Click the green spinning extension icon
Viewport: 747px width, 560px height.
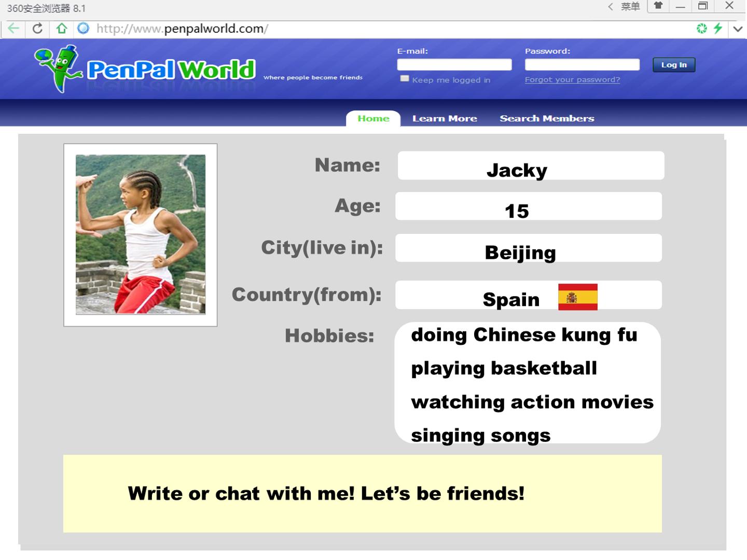coord(702,29)
